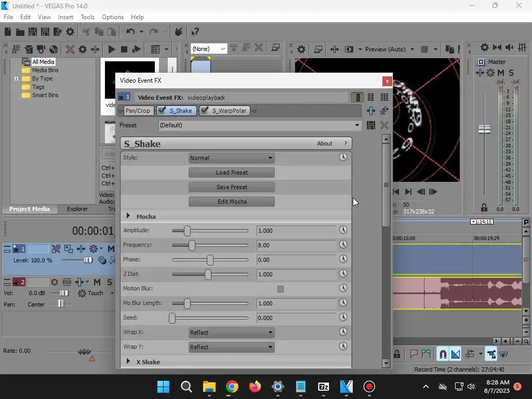The height and width of the screenshot is (399, 532).
Task: Open the Wrap X Reflect dropdown
Action: pyautogui.click(x=231, y=332)
